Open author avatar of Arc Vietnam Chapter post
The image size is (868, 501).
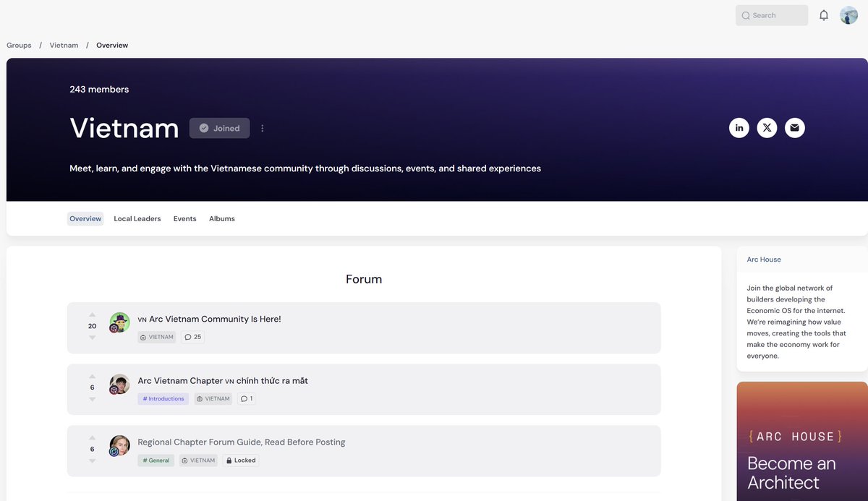(119, 384)
